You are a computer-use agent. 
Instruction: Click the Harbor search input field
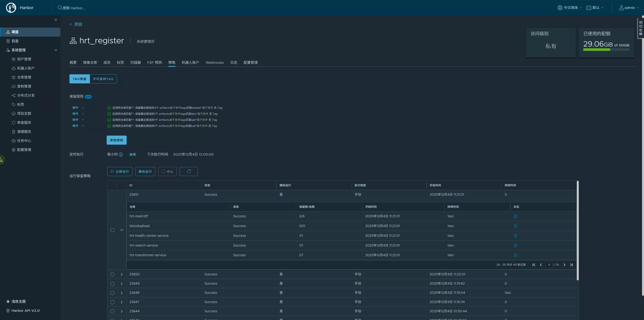pos(74,8)
